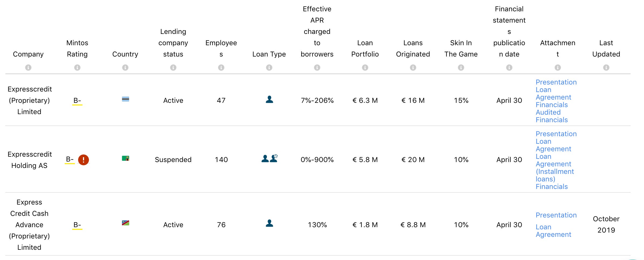Open info icon under Loan Type header
The height and width of the screenshot is (260, 644).
[269, 68]
